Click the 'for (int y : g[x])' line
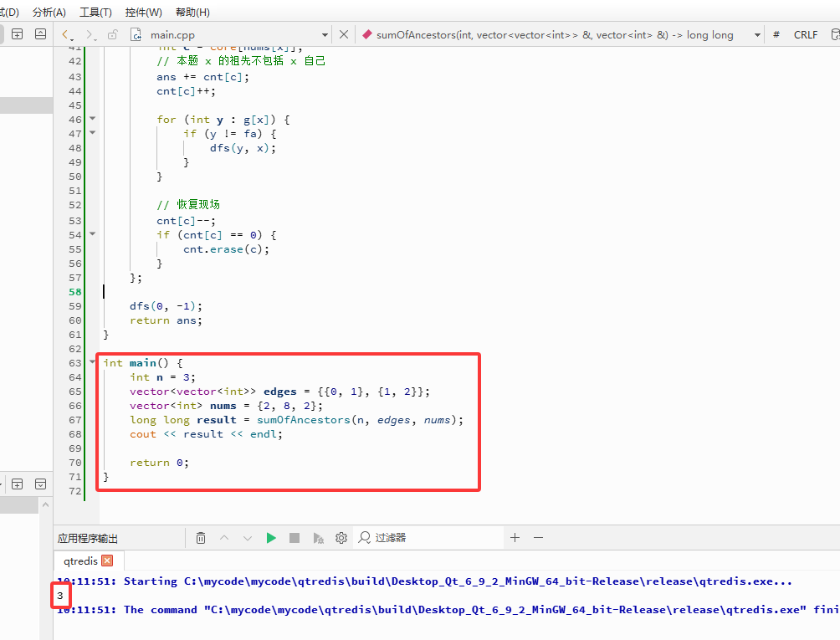 [x=223, y=120]
